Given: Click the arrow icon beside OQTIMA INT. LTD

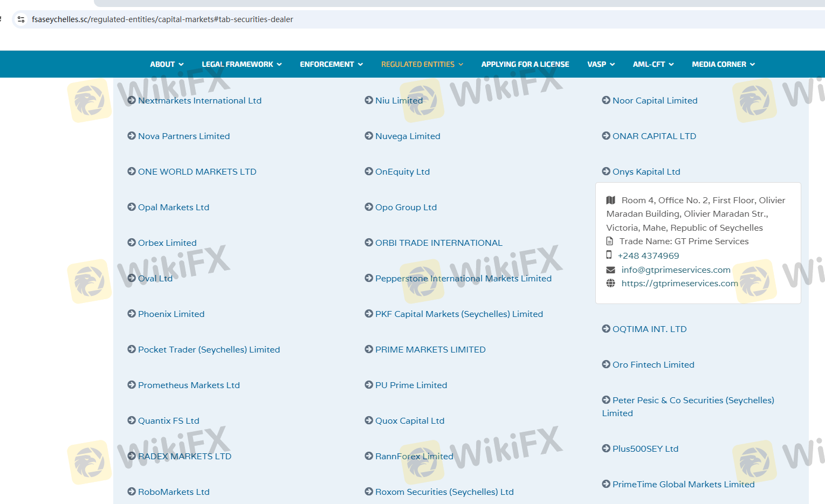Looking at the screenshot, I should (x=606, y=328).
